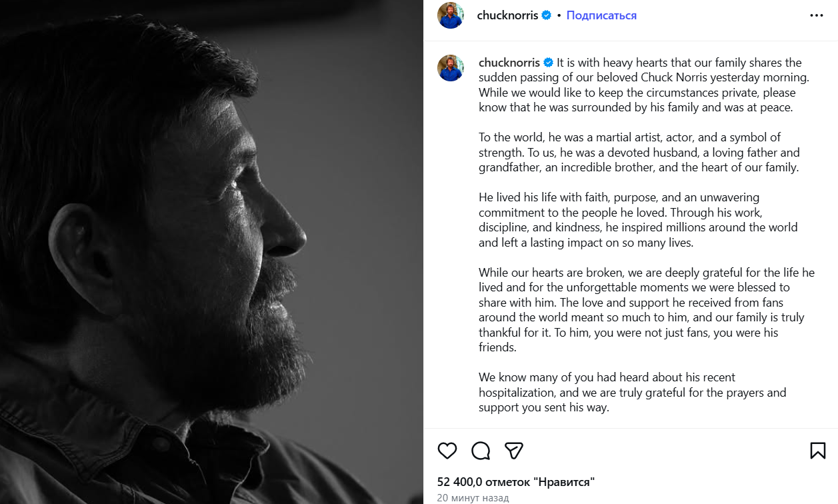Open the chucknorris avatar in the post header
The height and width of the screenshot is (504, 838).
tap(451, 15)
